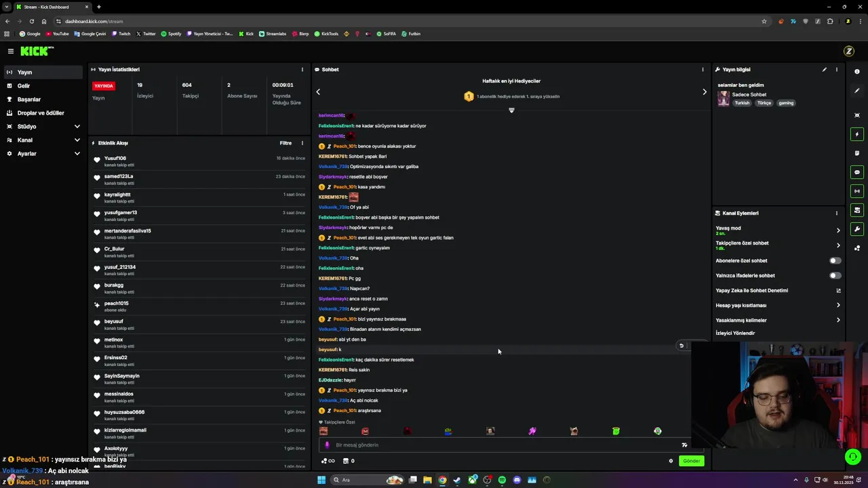
Task: Open Discord from Windows taskbar
Action: [x=517, y=480]
